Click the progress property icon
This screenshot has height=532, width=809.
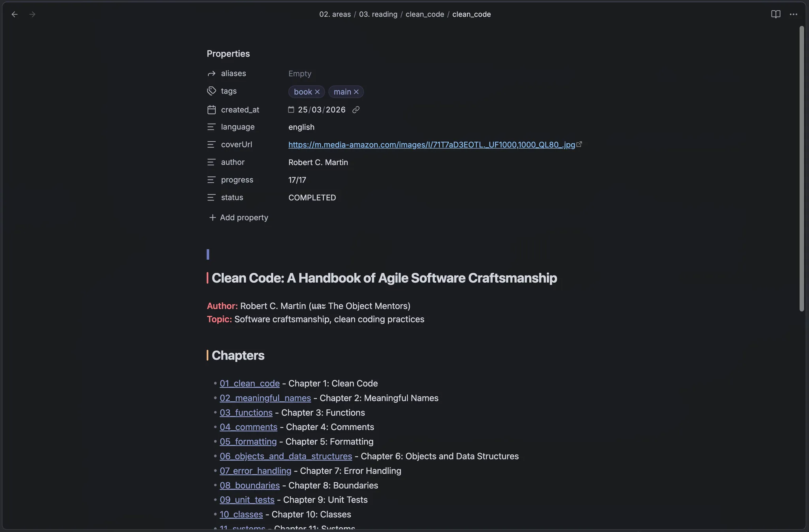tap(211, 180)
